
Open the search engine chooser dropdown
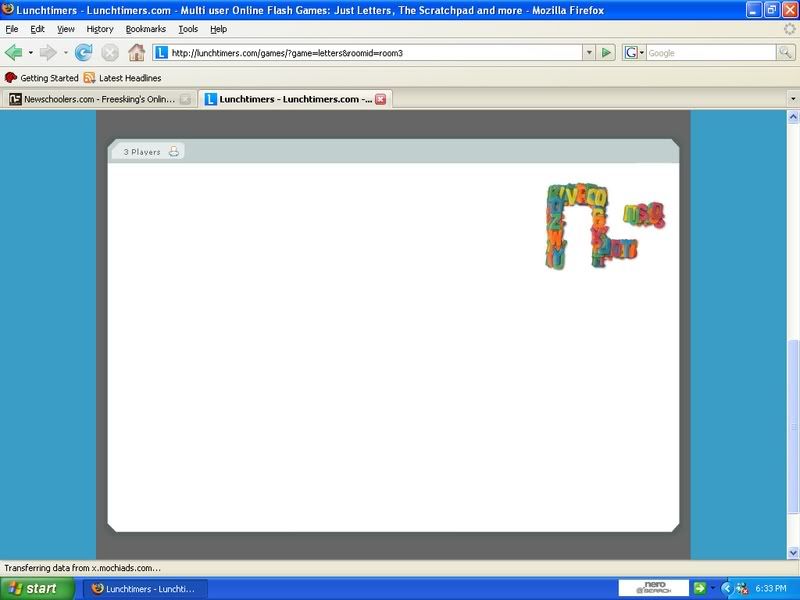click(634, 53)
